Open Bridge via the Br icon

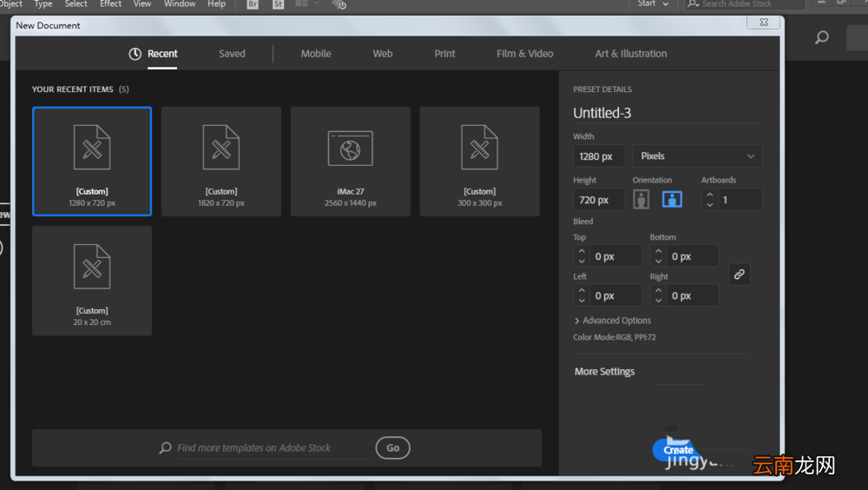(253, 4)
